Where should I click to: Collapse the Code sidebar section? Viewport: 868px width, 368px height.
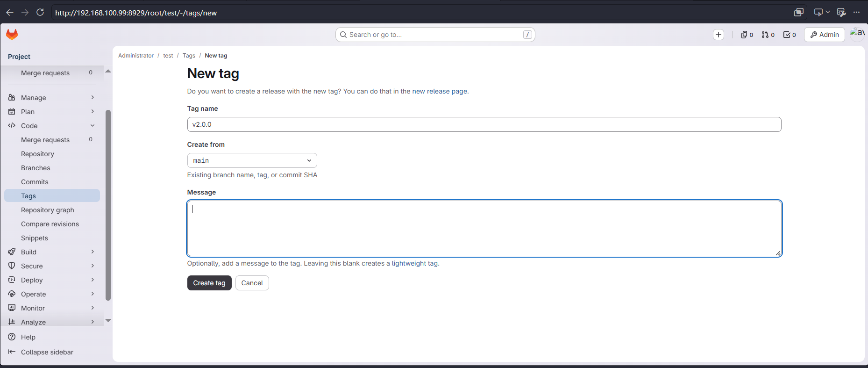[x=52, y=126]
